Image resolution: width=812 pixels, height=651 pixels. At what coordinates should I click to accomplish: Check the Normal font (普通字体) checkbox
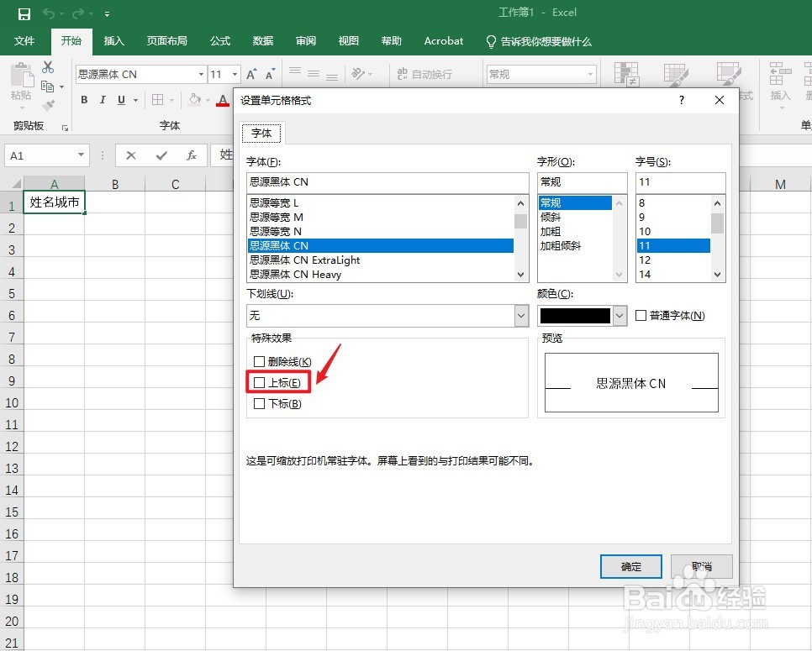(x=641, y=315)
